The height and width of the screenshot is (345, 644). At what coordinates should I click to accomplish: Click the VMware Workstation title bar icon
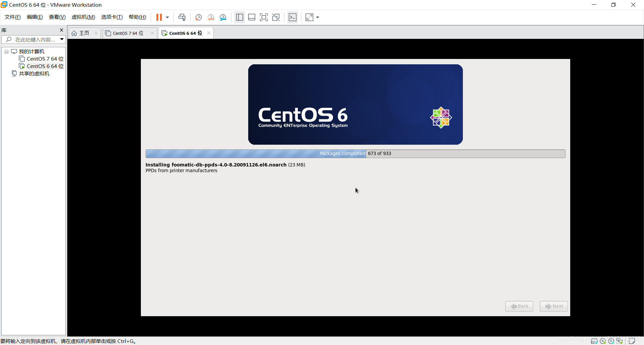coord(4,5)
